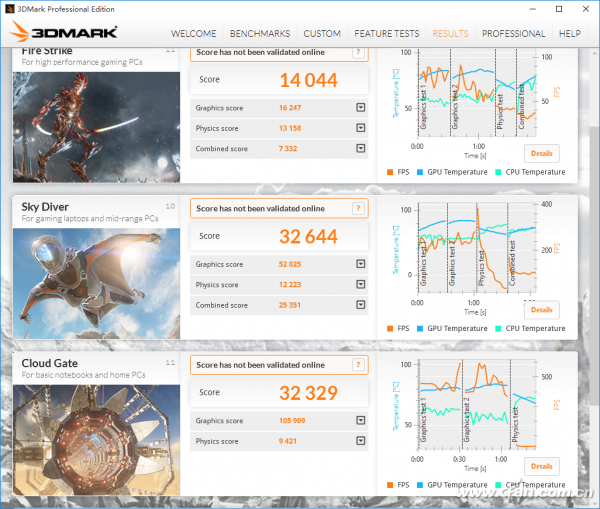Click the vertical scrollbar thumb
Viewport: 600px width, 509px height.
click(594, 267)
